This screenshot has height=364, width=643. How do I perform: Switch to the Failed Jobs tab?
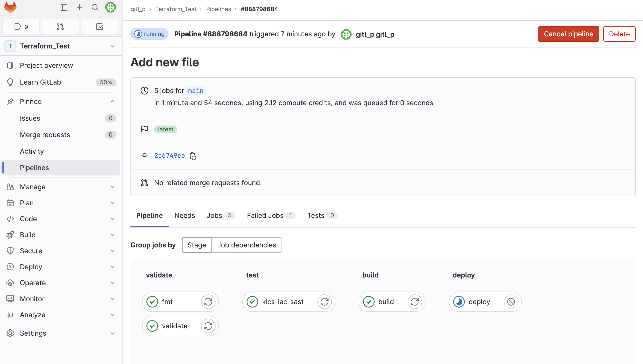pyautogui.click(x=265, y=215)
